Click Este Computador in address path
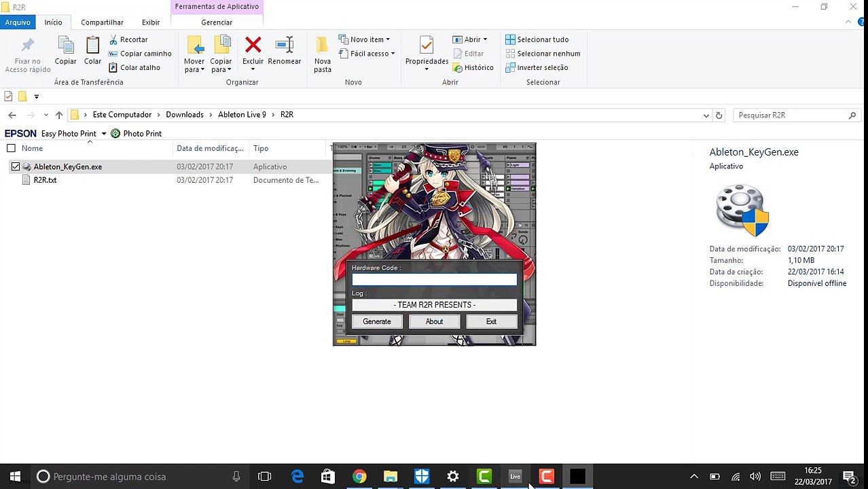Image resolution: width=868 pixels, height=489 pixels. (x=122, y=115)
